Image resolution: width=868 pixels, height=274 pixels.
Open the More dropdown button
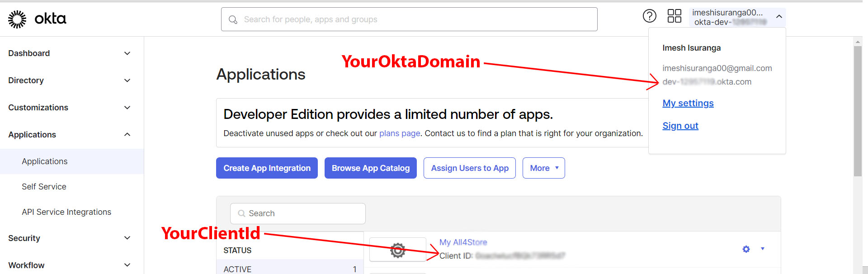pos(544,168)
